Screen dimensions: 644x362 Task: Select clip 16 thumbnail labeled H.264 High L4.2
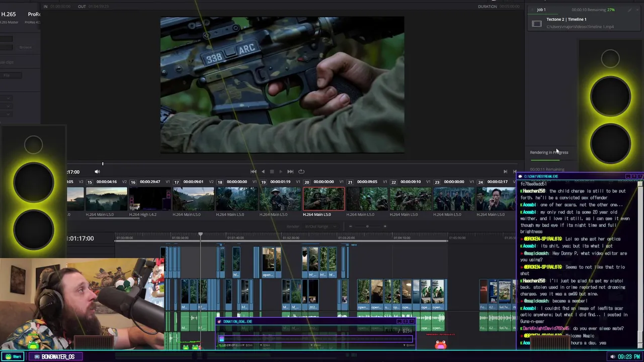point(150,199)
